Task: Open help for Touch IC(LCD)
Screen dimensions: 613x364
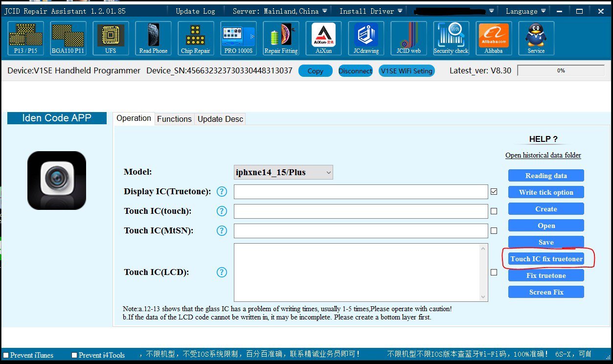Action: (x=222, y=272)
